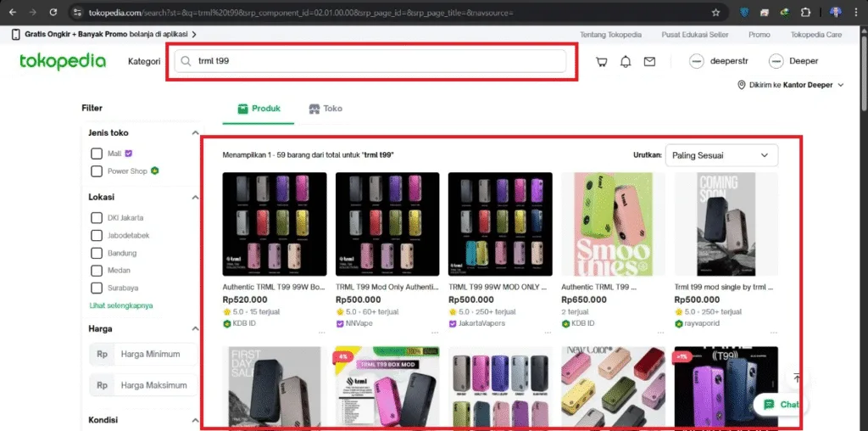Screen dimensions: 868x431
Task: Filter by DKI Jakarta location
Action: point(97,218)
